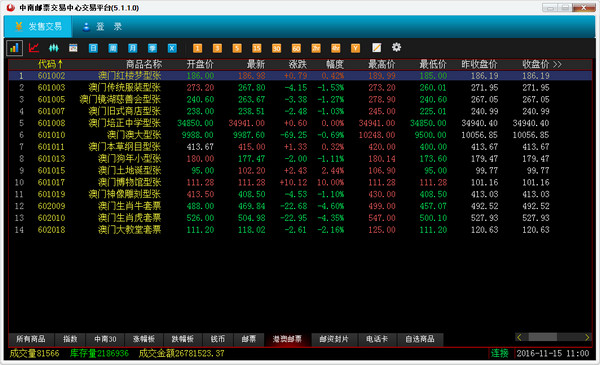Image resolution: width=600 pixels, height=365 pixels.
Task: Select row 601002 澳门红楼梦型张
Action: point(300,76)
